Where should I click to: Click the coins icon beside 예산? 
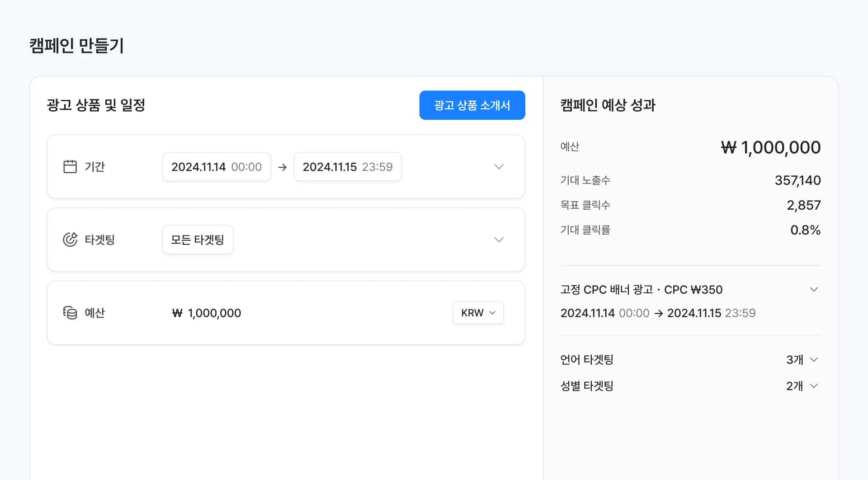tap(70, 313)
